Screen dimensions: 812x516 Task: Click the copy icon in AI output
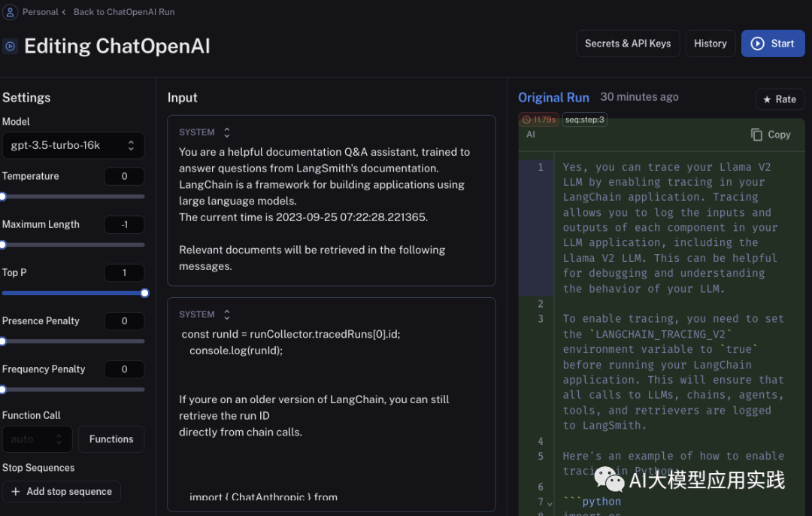click(x=756, y=135)
